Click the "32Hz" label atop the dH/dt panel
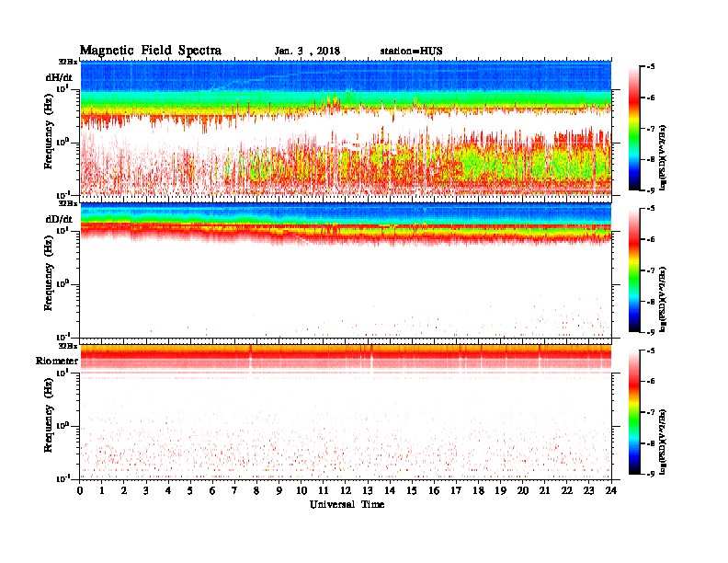The height and width of the screenshot is (563, 728). (68, 62)
